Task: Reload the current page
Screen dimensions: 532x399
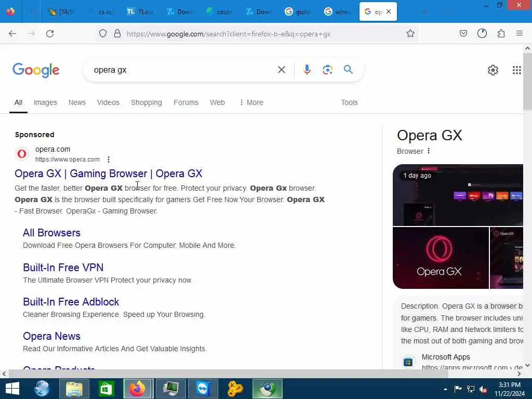Action: 50,34
